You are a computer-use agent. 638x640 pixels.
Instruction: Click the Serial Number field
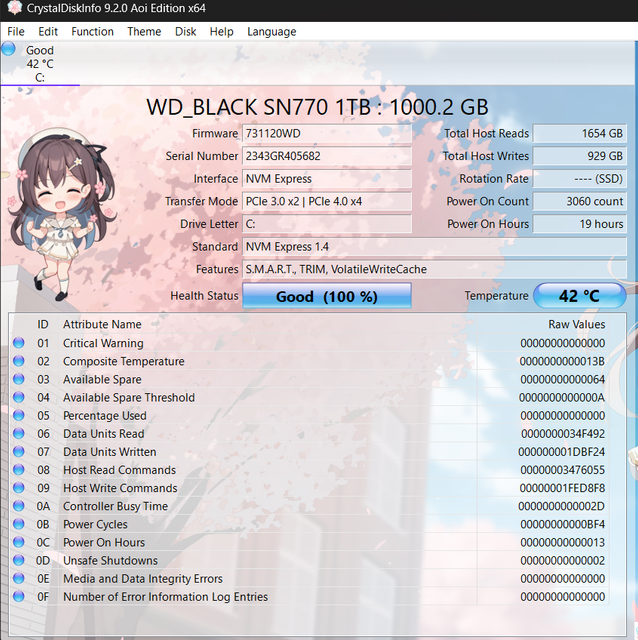(x=327, y=156)
